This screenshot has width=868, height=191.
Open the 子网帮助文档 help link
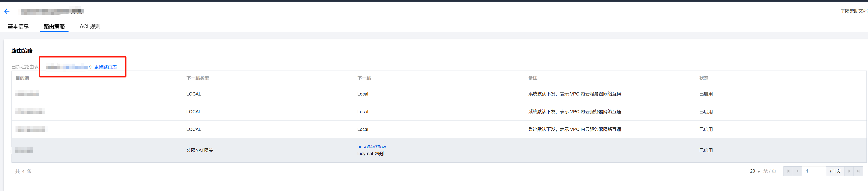click(853, 11)
